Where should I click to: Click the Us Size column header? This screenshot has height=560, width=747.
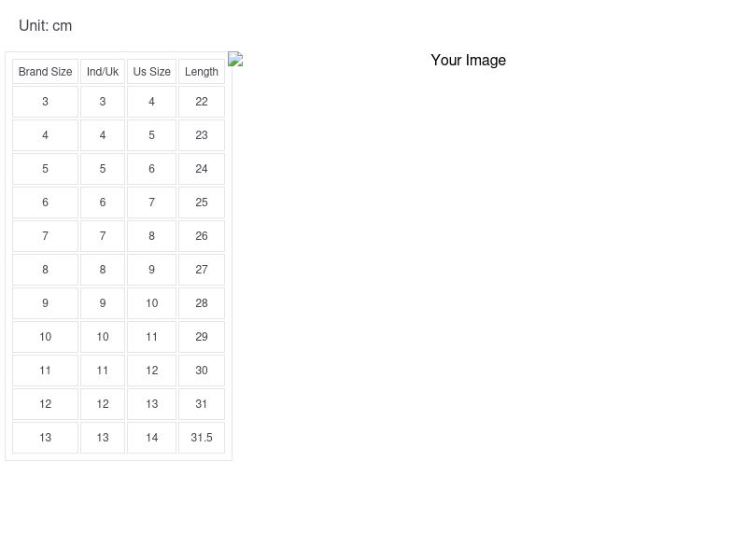(151, 72)
